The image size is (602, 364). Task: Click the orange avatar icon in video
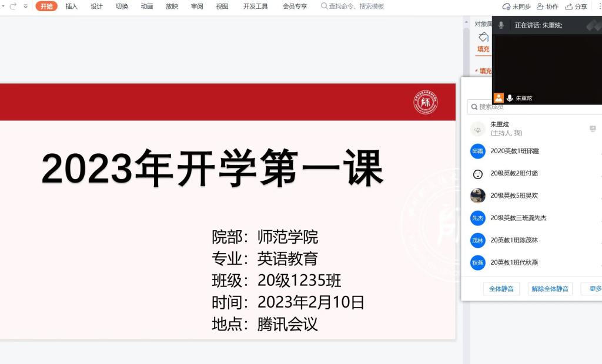click(499, 98)
